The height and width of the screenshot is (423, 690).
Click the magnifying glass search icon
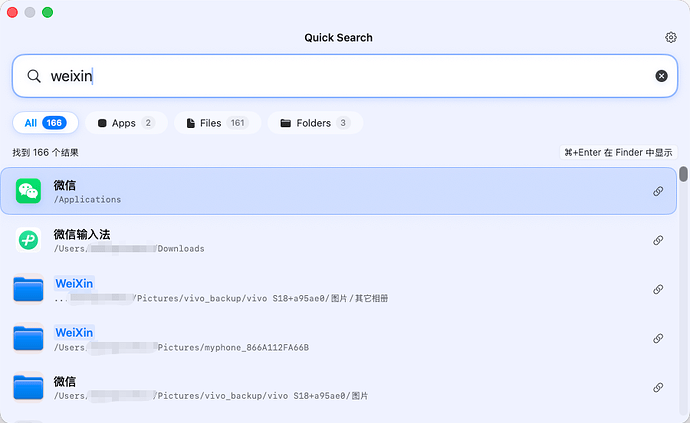(x=34, y=76)
